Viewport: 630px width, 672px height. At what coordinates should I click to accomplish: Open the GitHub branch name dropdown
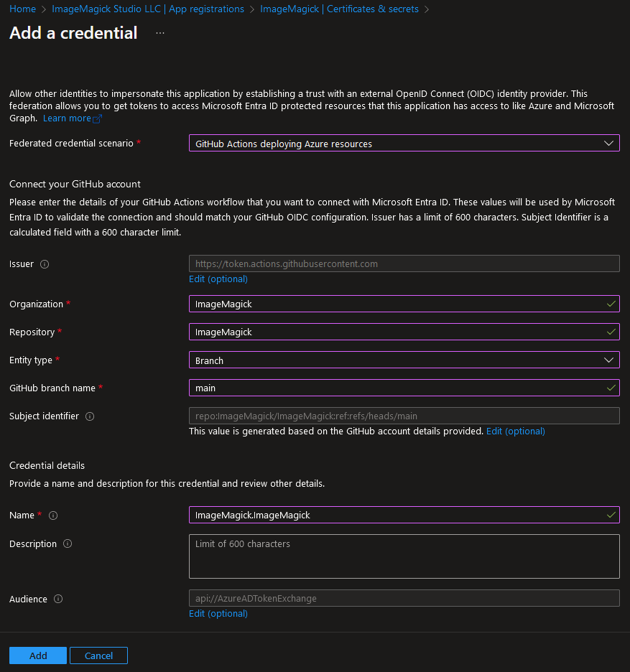609,388
